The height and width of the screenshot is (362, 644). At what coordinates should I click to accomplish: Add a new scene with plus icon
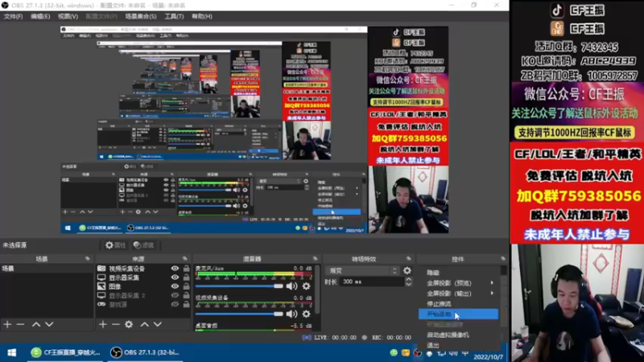click(x=7, y=324)
